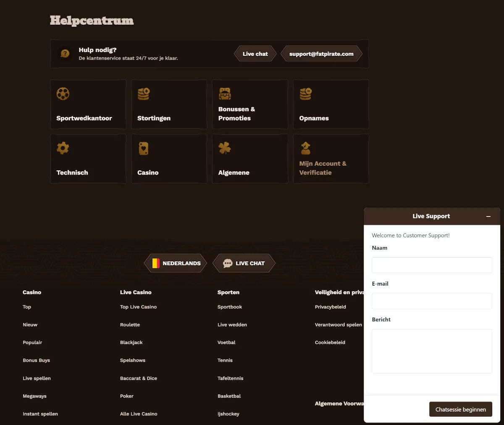Open Bonus Buys footer link
This screenshot has height=425, width=504.
click(x=36, y=360)
